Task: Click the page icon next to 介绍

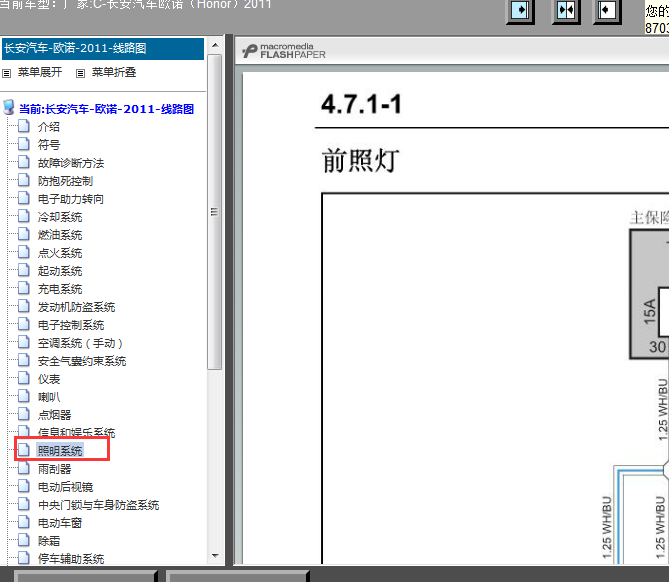Action: pyautogui.click(x=24, y=126)
